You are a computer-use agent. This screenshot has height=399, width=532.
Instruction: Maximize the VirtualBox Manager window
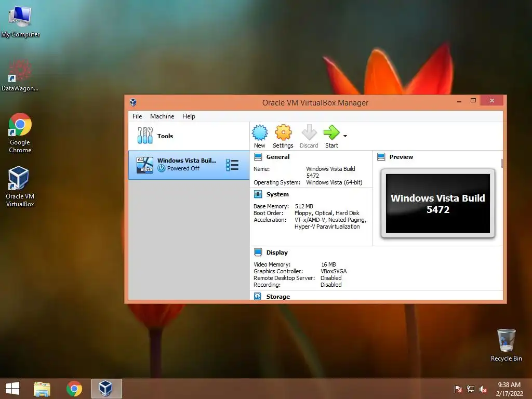473,100
